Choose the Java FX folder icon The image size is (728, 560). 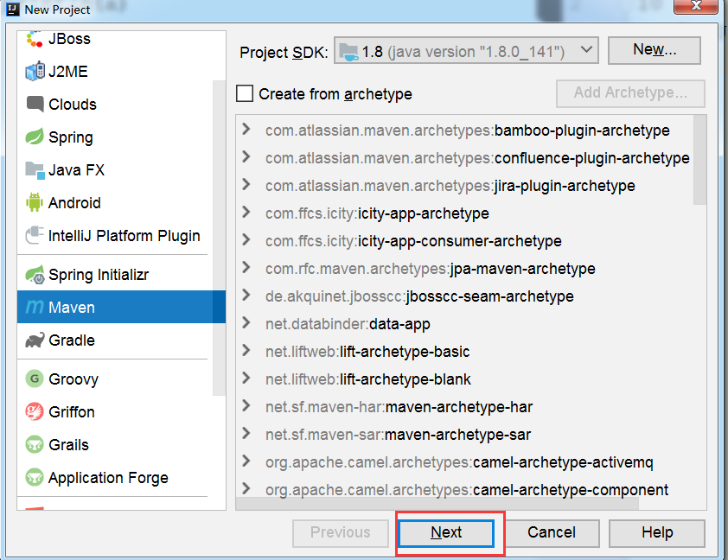coord(35,170)
